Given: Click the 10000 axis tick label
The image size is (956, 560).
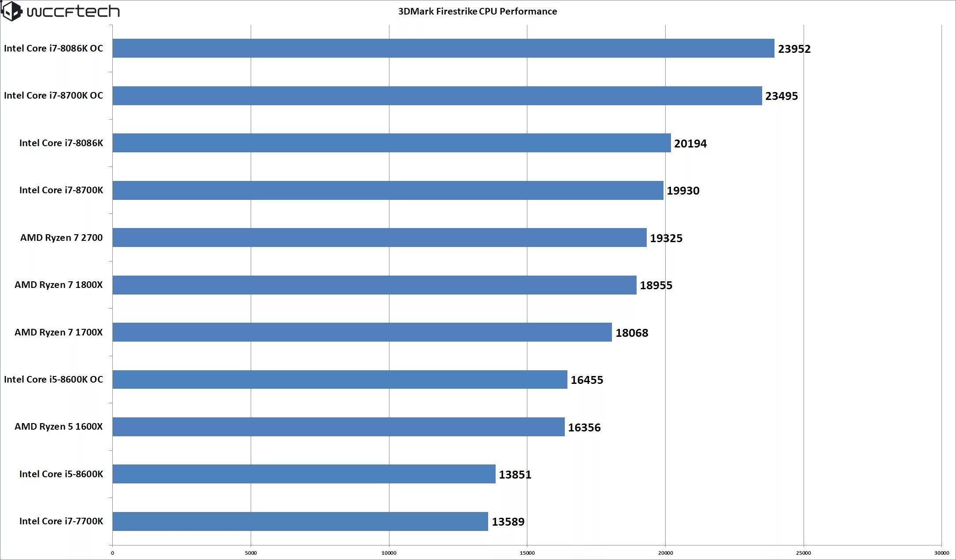Looking at the screenshot, I should tap(389, 553).
